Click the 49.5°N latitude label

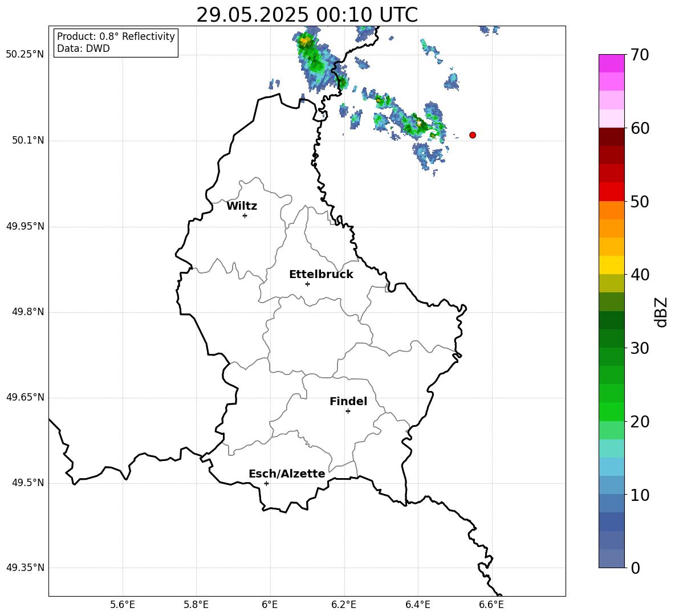29,483
